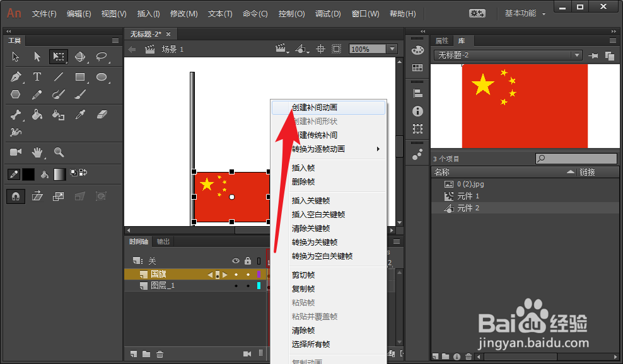Select the Rectangle tool
The width and height of the screenshot is (623, 364).
(80, 77)
